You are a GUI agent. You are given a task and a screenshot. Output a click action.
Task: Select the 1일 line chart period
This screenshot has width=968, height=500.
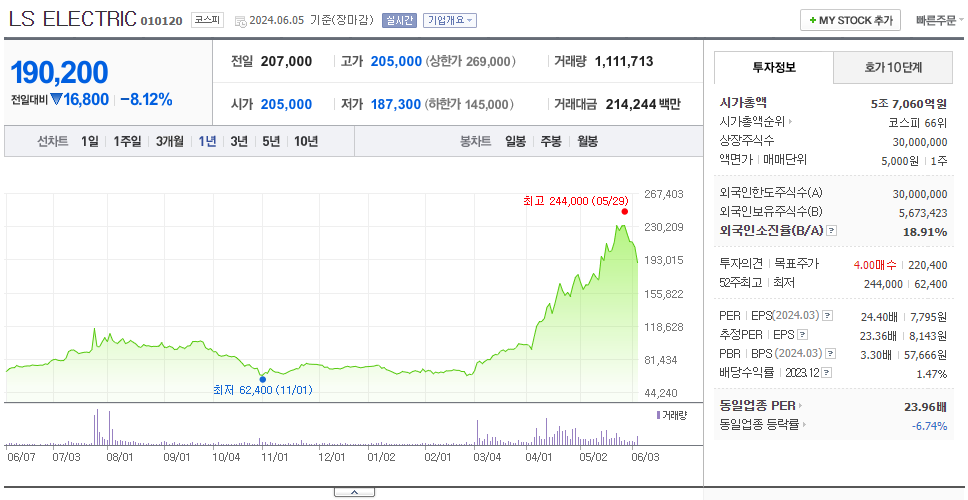click(x=90, y=141)
